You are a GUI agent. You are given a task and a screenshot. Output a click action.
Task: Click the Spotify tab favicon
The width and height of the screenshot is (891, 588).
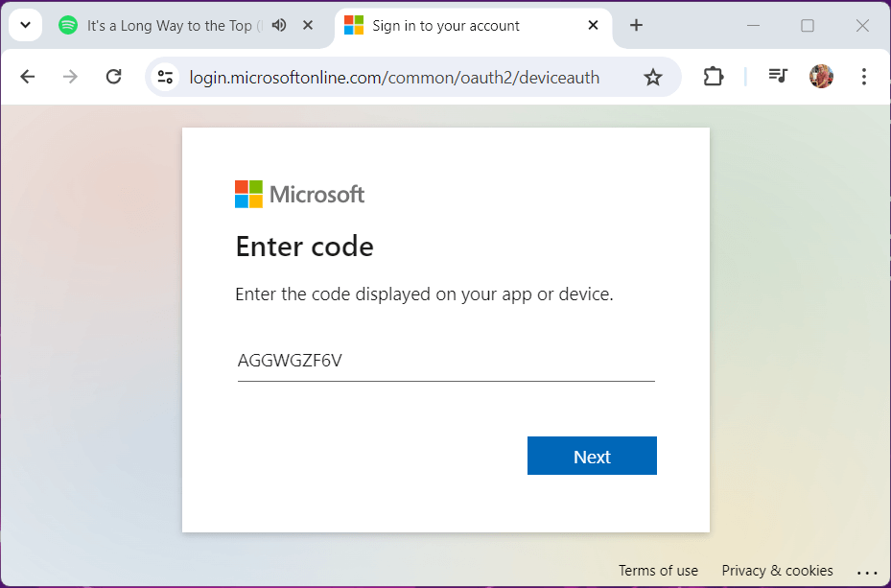68,26
